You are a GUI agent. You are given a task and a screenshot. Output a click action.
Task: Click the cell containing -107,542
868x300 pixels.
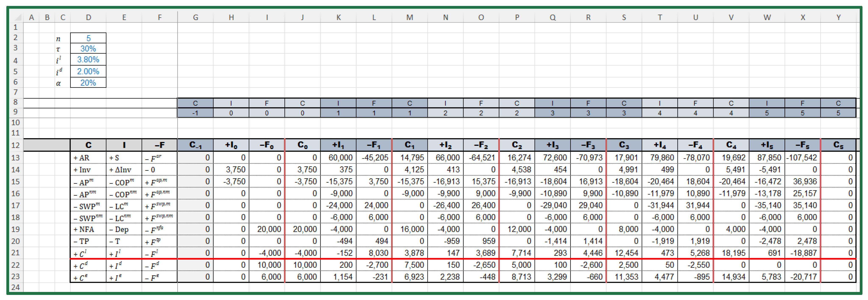coord(802,158)
